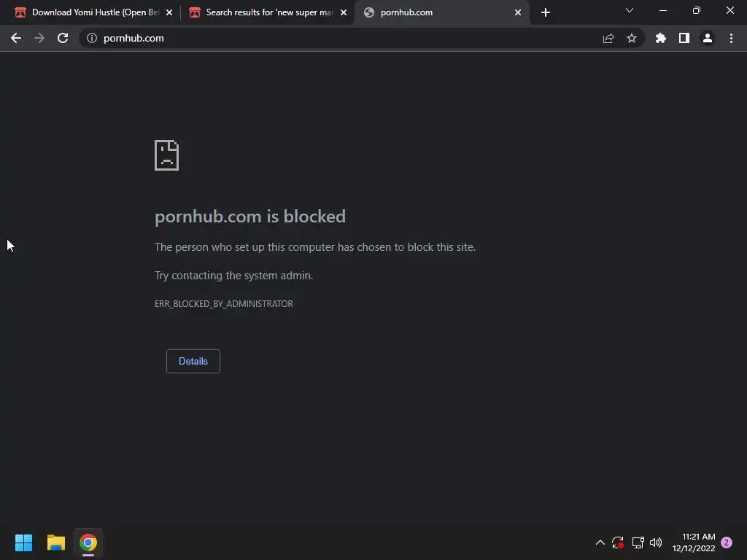This screenshot has width=747, height=560.
Task: Go back to the previous page
Action: pyautogui.click(x=16, y=38)
